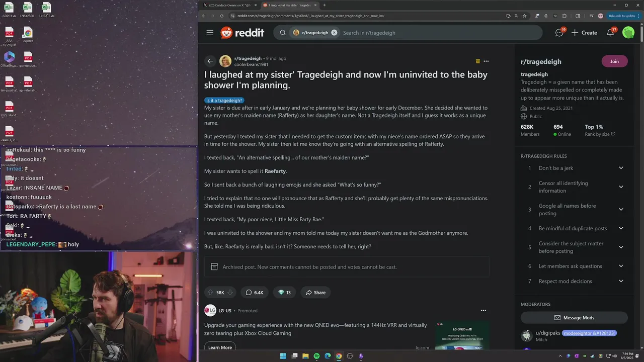Click the Reddit logo home icon

tap(242, 33)
